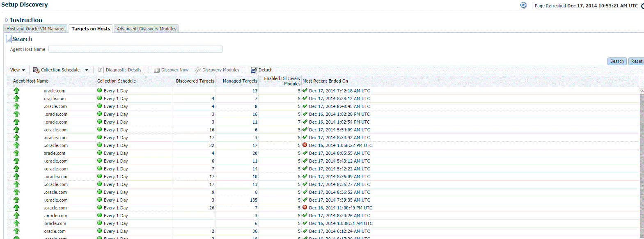The image size is (644, 239).
Task: Click the Discover Now toolbar icon
Action: pyautogui.click(x=156, y=70)
